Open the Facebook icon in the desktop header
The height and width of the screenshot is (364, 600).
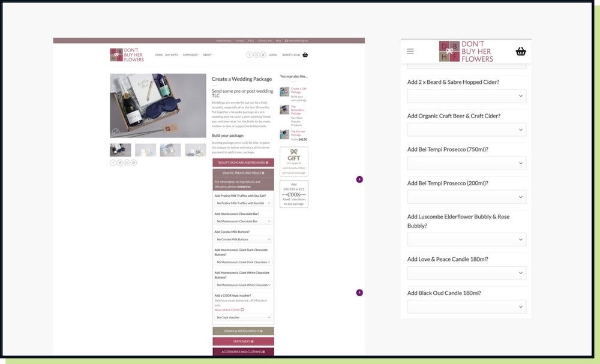tap(249, 55)
